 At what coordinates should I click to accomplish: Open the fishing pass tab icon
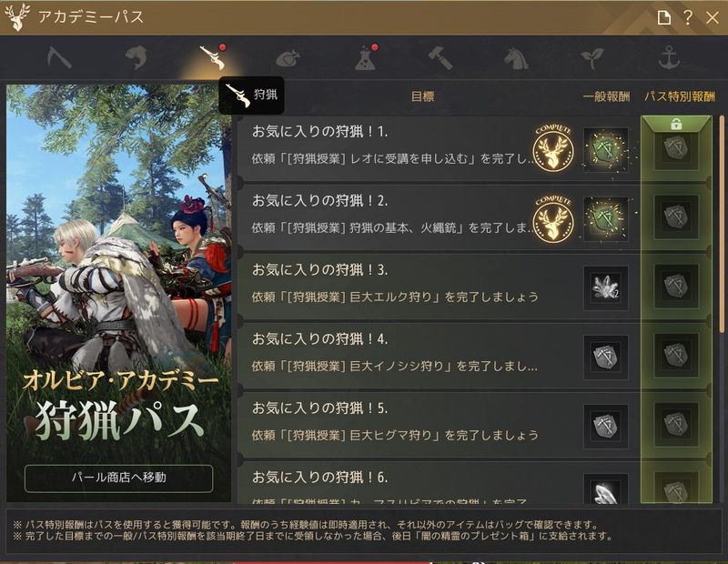136,58
